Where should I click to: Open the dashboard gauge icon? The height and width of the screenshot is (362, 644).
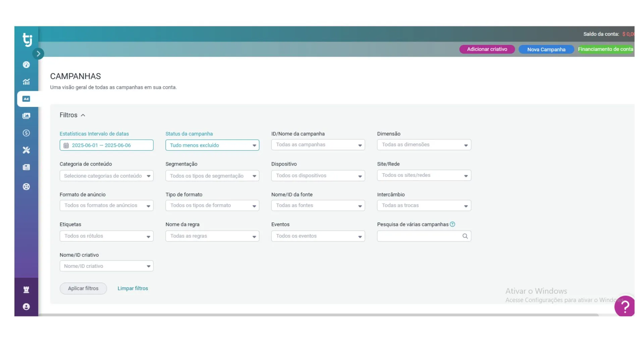click(x=26, y=65)
